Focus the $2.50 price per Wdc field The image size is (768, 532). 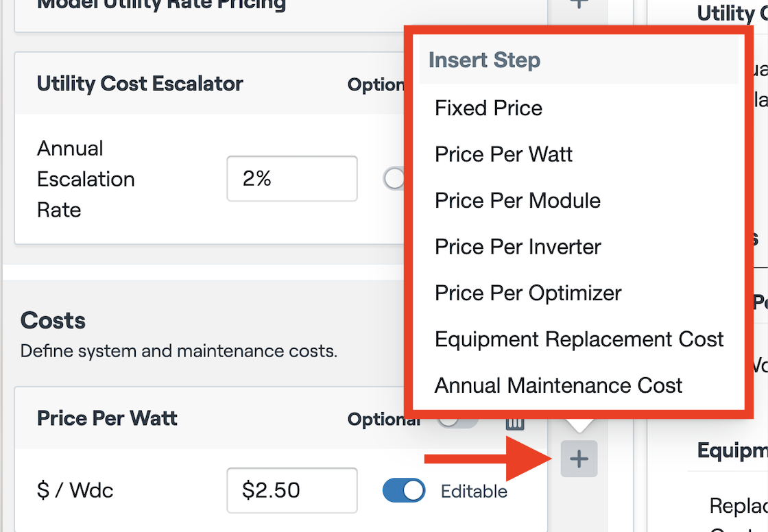291,491
